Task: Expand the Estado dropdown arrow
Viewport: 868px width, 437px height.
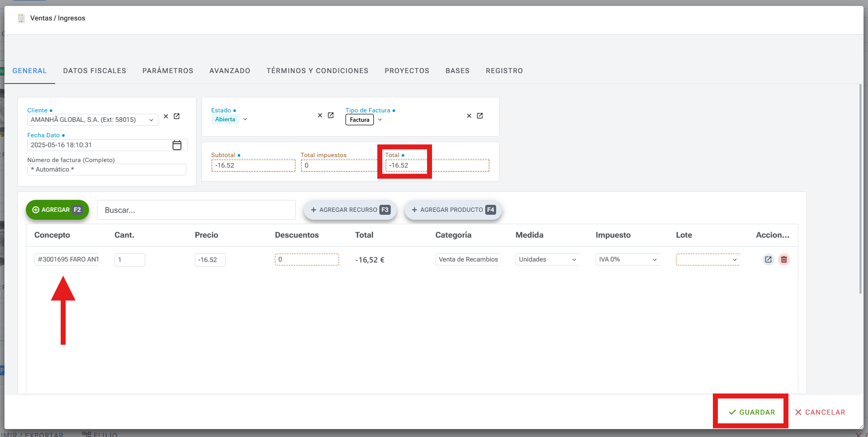Action: click(245, 119)
